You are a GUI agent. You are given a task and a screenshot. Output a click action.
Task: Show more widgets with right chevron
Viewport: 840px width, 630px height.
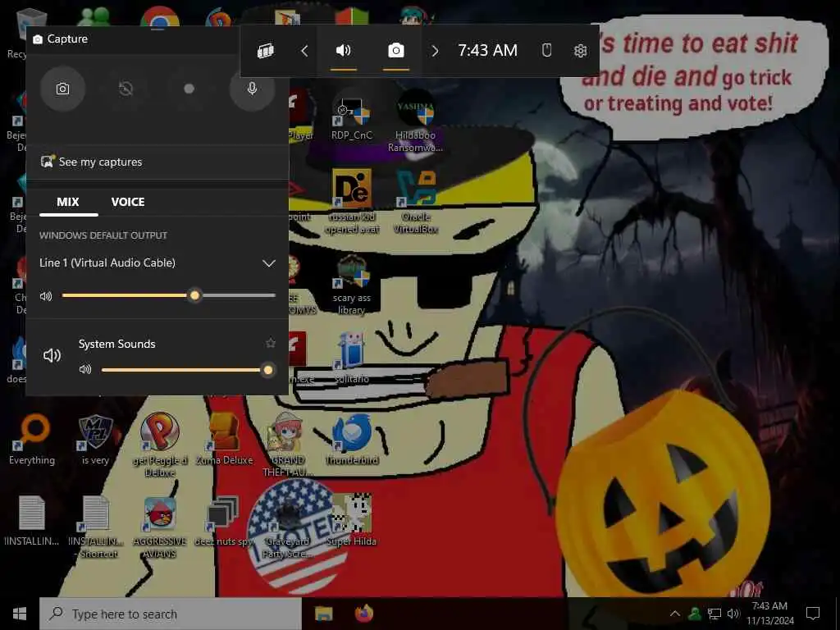[x=435, y=51]
